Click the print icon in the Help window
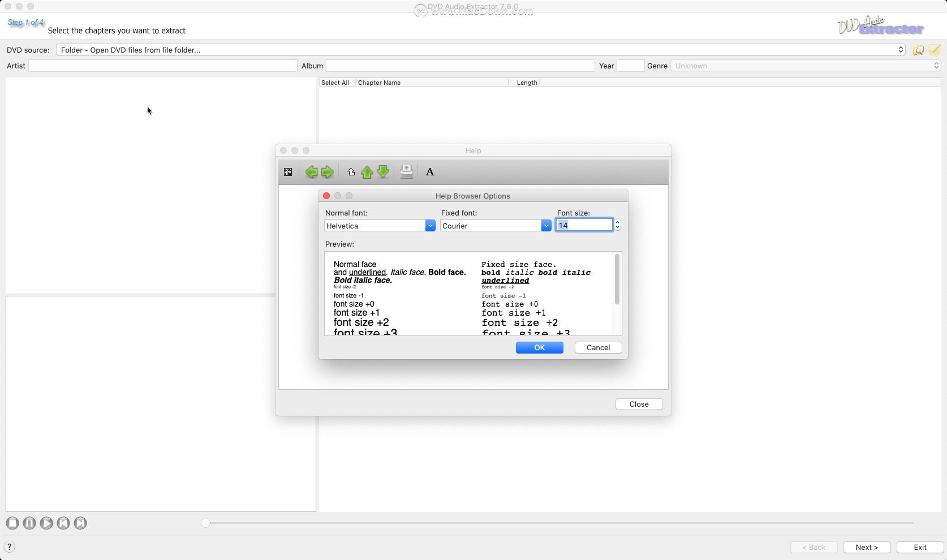 pos(406,171)
